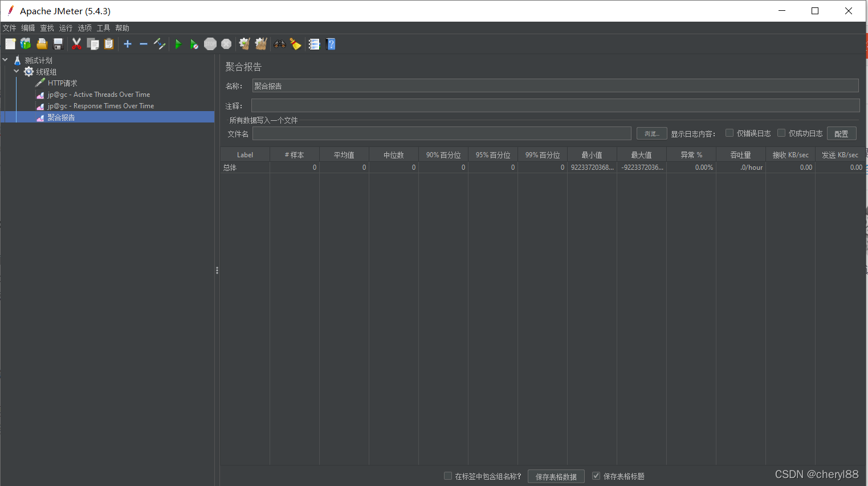Click the 浏览 browse button

(651, 133)
